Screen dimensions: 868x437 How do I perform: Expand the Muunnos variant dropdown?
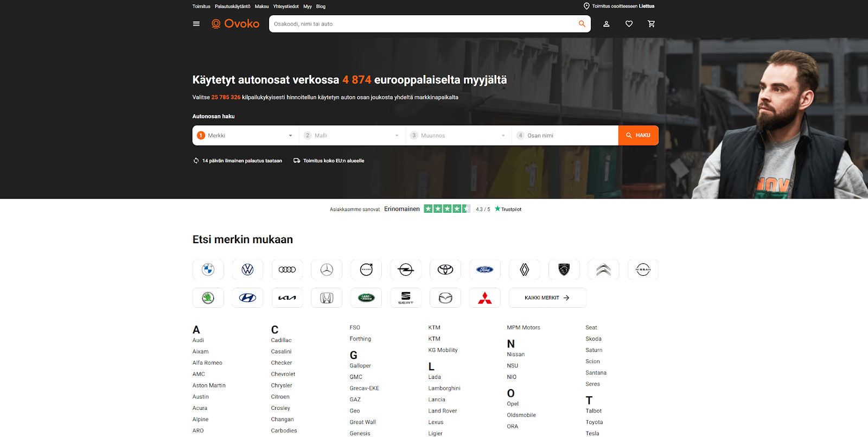pos(458,136)
